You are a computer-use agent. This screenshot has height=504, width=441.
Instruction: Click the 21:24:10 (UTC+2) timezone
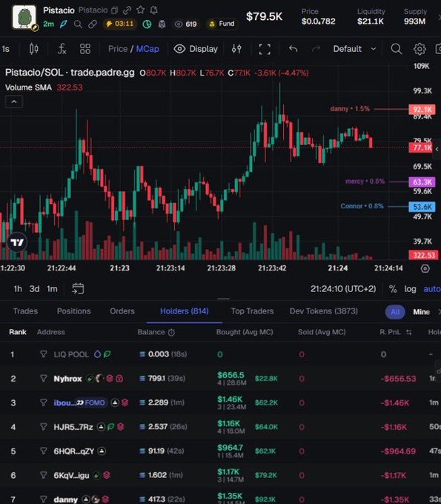(x=343, y=289)
